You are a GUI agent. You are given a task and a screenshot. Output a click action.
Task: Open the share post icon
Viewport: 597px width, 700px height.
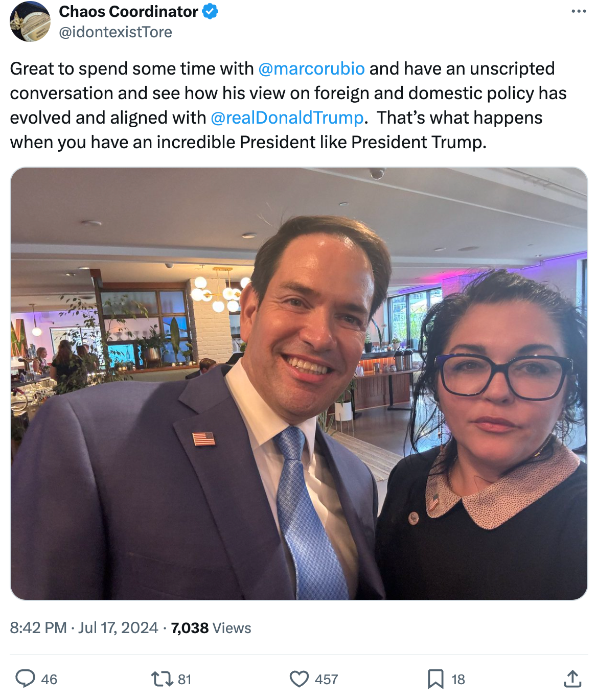click(572, 679)
